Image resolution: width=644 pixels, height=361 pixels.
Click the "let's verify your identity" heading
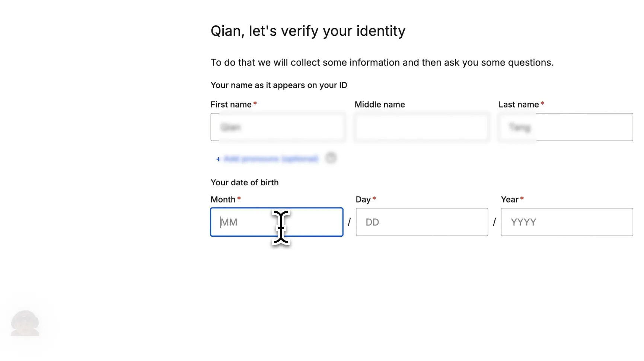tap(327, 31)
